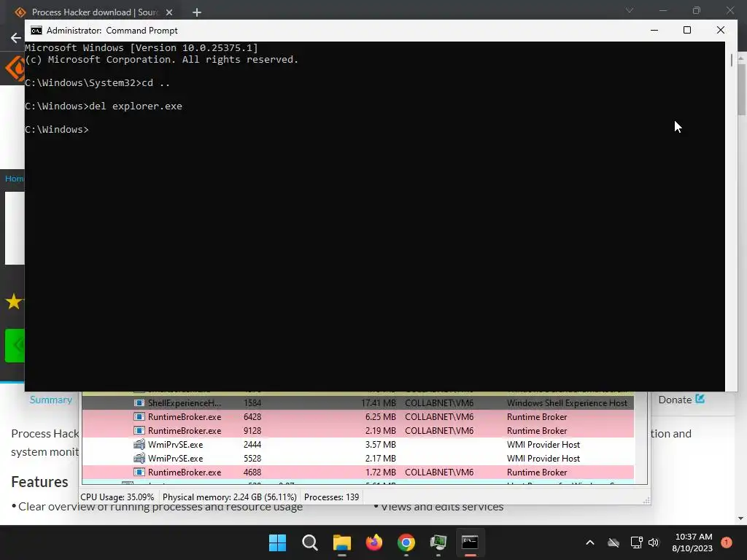Click the Summary tab on the page
The width and height of the screenshot is (747, 560).
(x=51, y=400)
